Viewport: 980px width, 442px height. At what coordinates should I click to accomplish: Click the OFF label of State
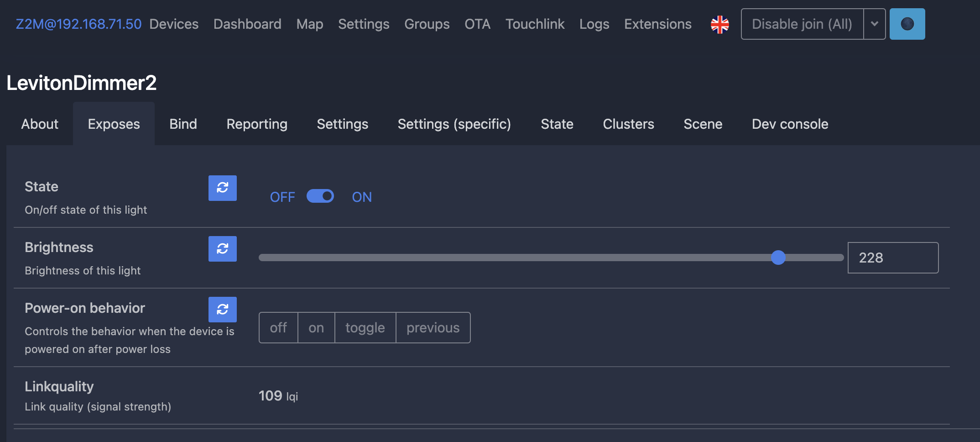tap(282, 197)
